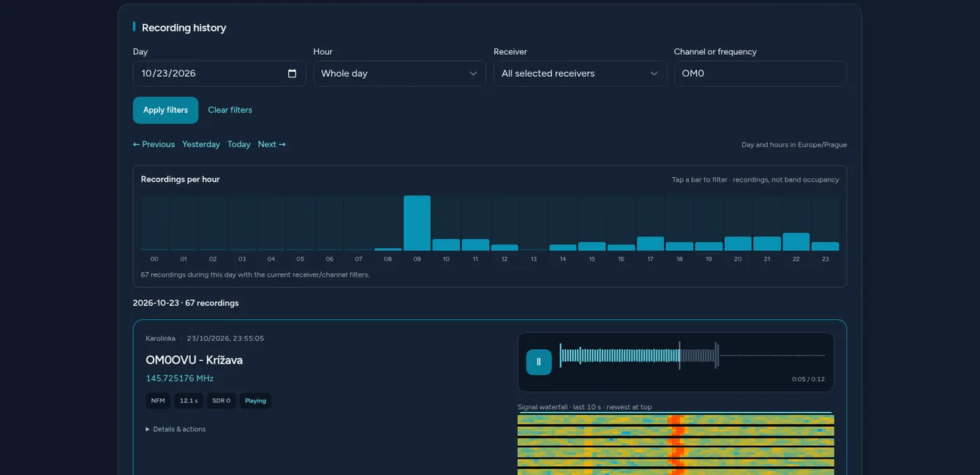Seek in the audio waveform progress bar

(x=692, y=356)
